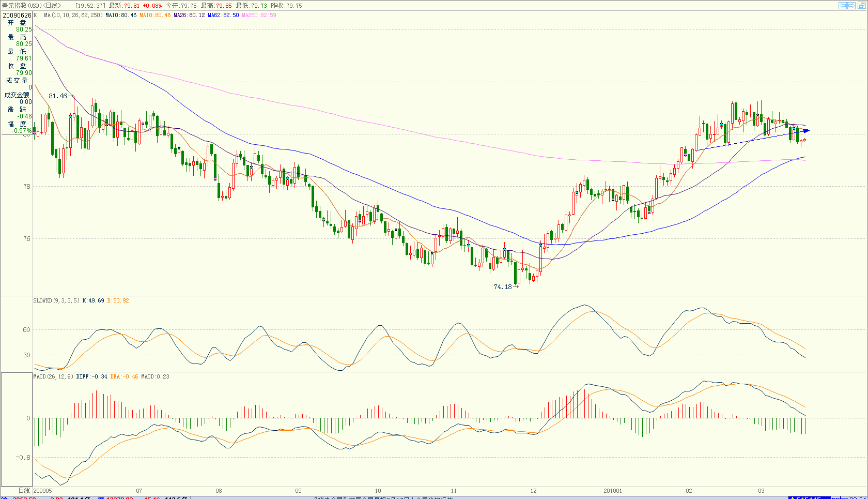The image size is (868, 499).
Task: Click the 200905 date on time axis
Action: pos(43,491)
